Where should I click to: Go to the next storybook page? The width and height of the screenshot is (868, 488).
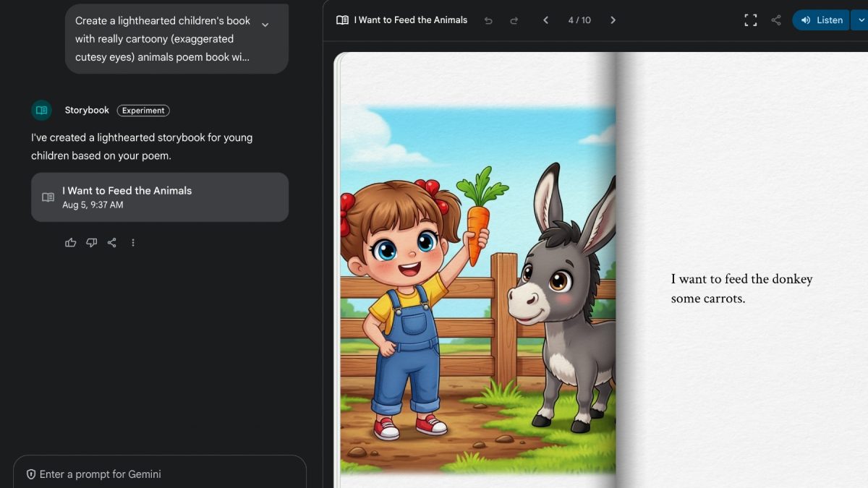[613, 20]
